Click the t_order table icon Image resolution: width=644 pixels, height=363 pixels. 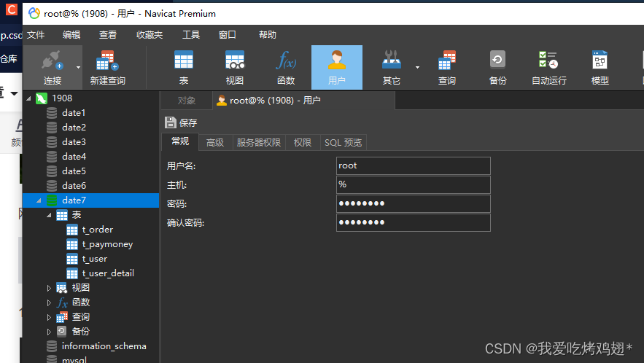[x=72, y=230]
